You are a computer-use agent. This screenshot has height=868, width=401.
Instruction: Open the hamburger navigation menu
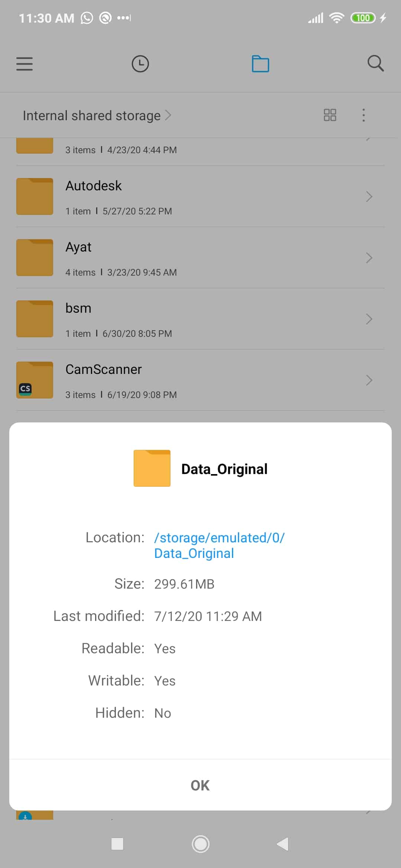click(x=25, y=64)
